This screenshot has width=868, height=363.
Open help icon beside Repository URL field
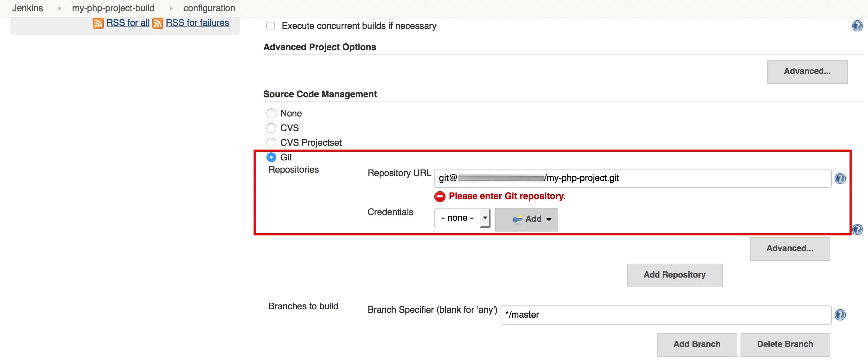pyautogui.click(x=840, y=179)
